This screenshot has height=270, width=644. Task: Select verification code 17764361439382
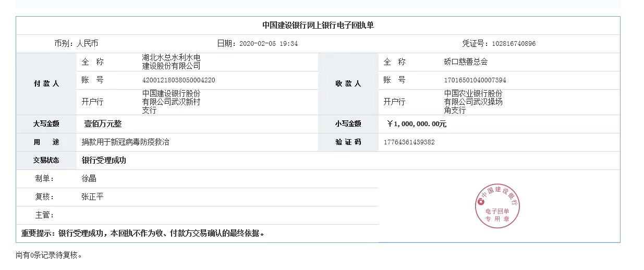coord(409,142)
